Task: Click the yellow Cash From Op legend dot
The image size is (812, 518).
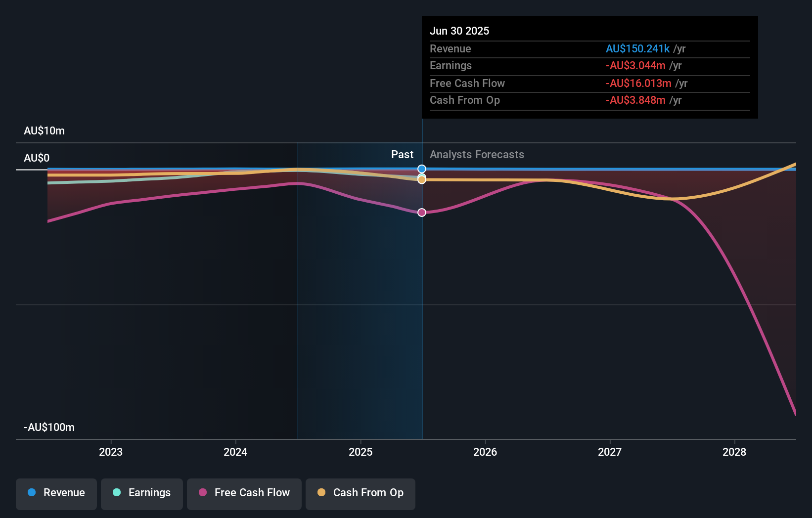Action: (x=321, y=493)
